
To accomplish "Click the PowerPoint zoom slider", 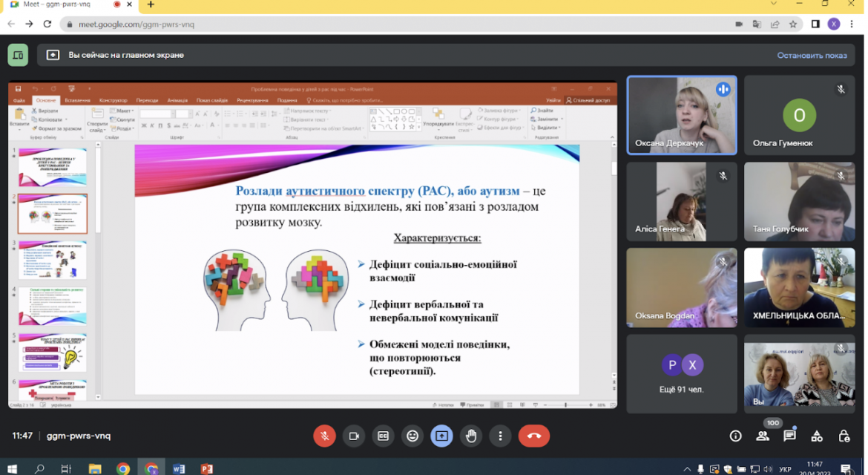I will point(566,405).
